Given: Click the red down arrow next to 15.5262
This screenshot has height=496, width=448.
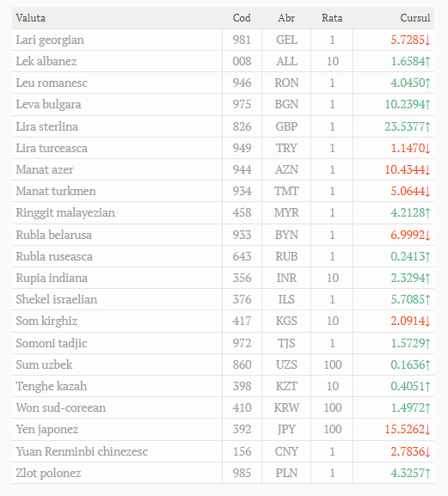Looking at the screenshot, I should pyautogui.click(x=427, y=430).
